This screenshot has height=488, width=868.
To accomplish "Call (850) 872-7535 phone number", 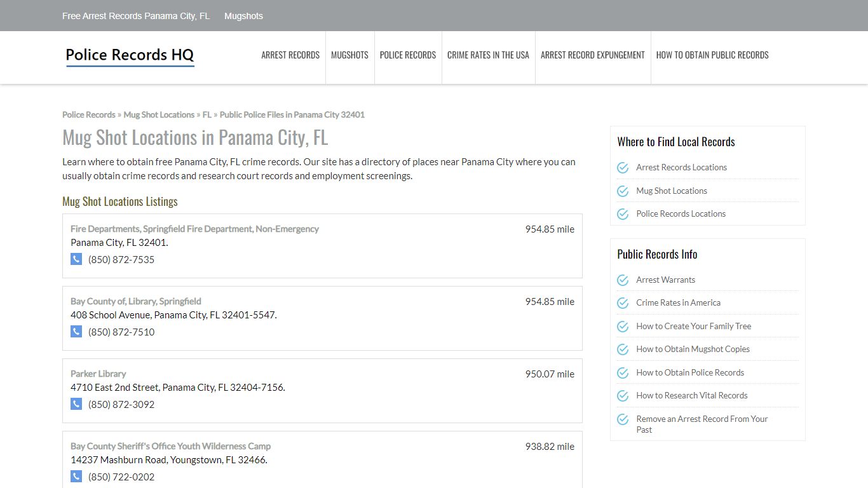I will (x=121, y=259).
